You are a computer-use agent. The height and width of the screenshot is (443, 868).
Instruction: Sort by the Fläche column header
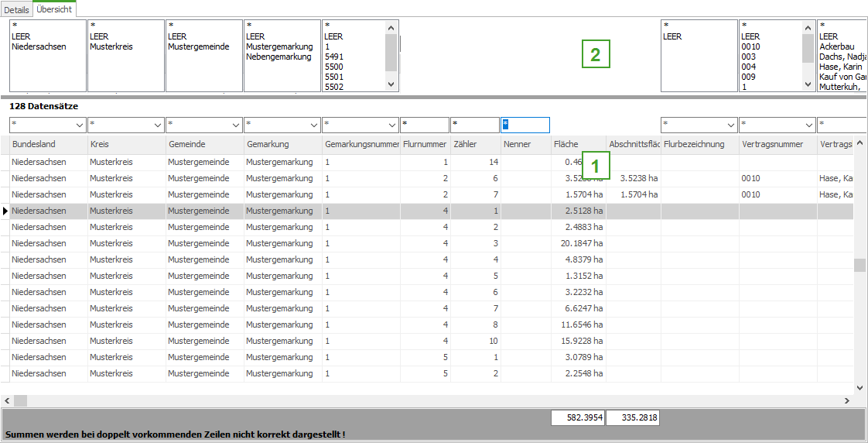pyautogui.click(x=577, y=144)
